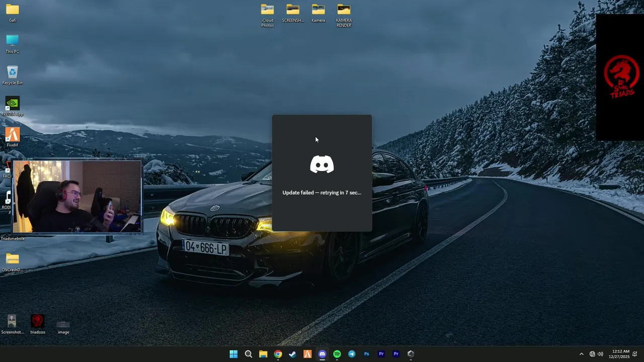644x362 pixels.
Task: Switch to Discord in taskbar
Action: pos(322,354)
